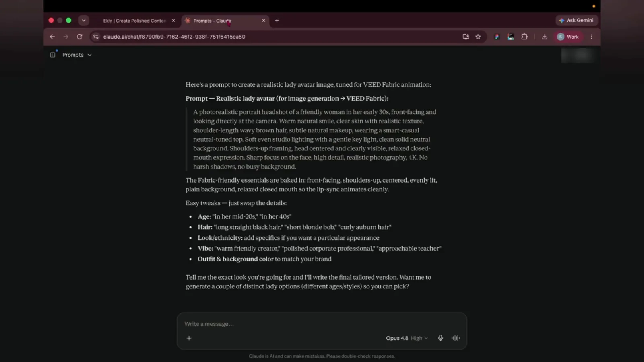Start dictation with the microphone icon
Image resolution: width=644 pixels, height=362 pixels.
[440, 338]
